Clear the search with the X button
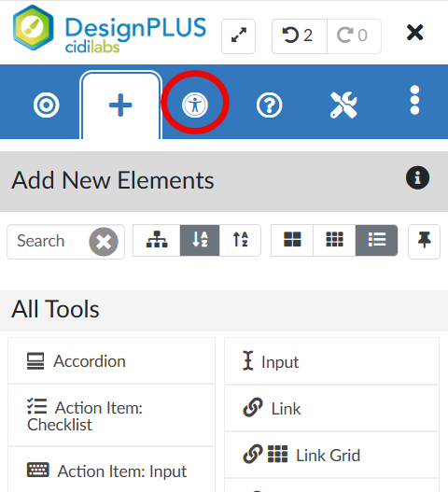This screenshot has width=448, height=492. (x=104, y=242)
